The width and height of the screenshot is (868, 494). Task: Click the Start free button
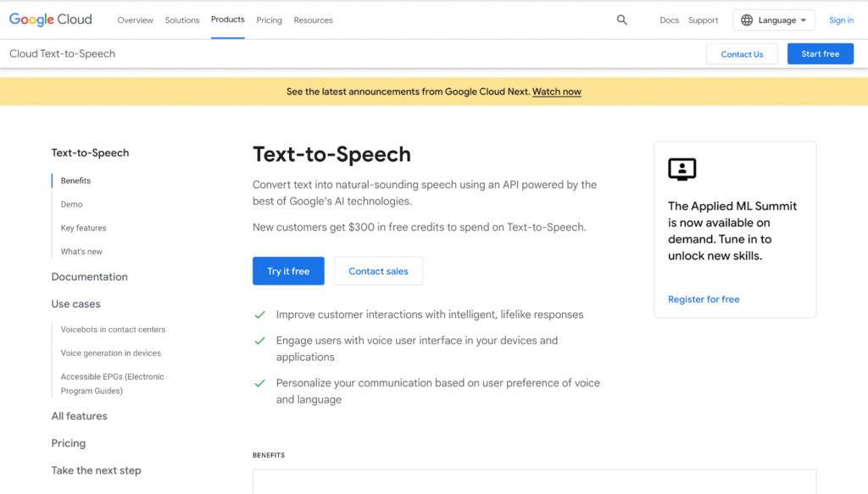click(x=821, y=53)
